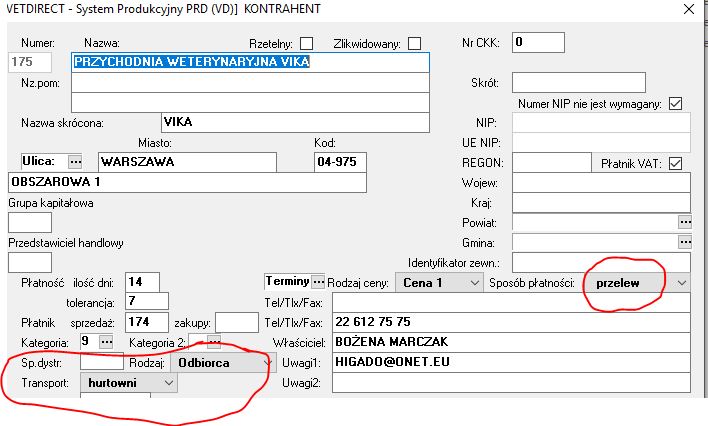Open the Kategoria 2 ellipsis lookup
The image size is (708, 426).
pos(214,341)
